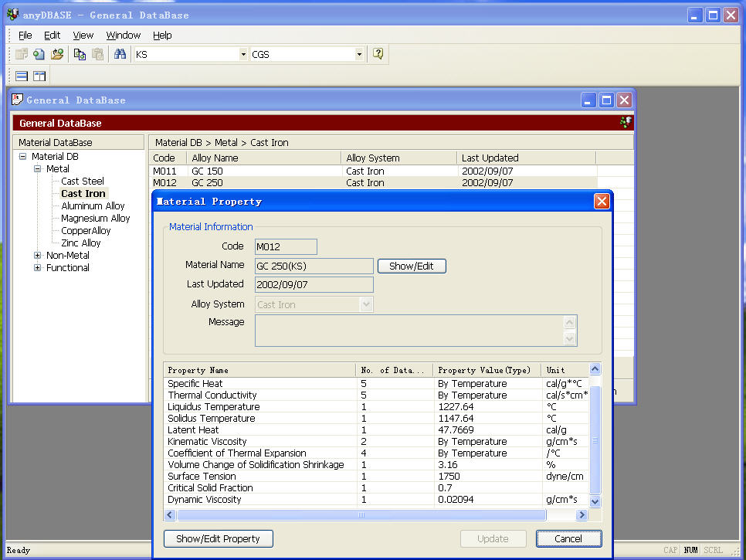Click the Help question mark icon
Image resolution: width=746 pixels, height=560 pixels.
pyautogui.click(x=378, y=54)
